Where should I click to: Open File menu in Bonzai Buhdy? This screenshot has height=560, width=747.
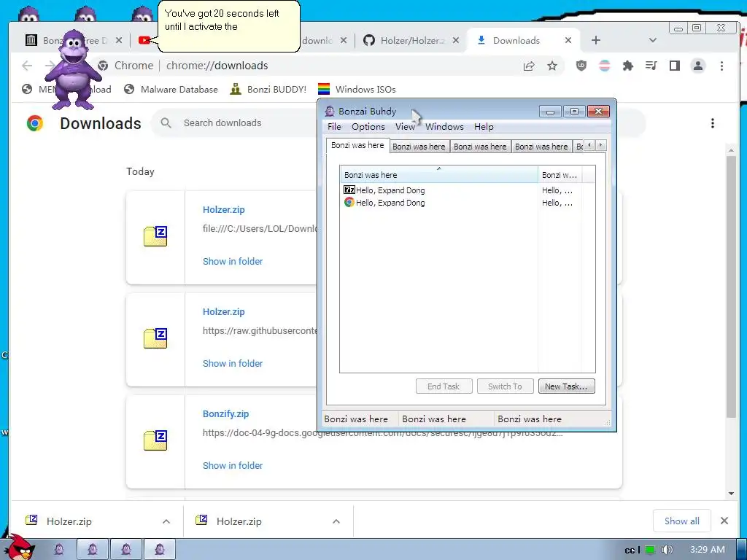[x=334, y=127]
